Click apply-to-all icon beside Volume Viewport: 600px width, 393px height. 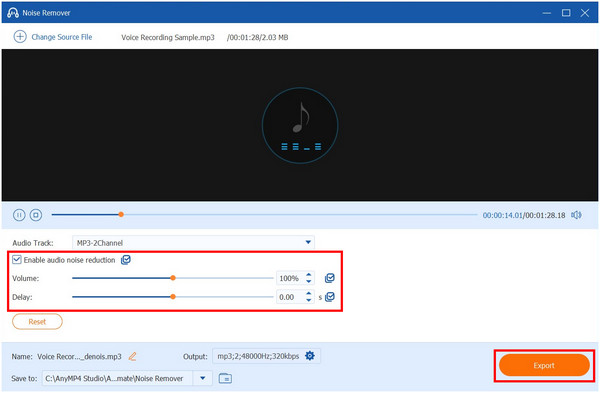(x=329, y=278)
